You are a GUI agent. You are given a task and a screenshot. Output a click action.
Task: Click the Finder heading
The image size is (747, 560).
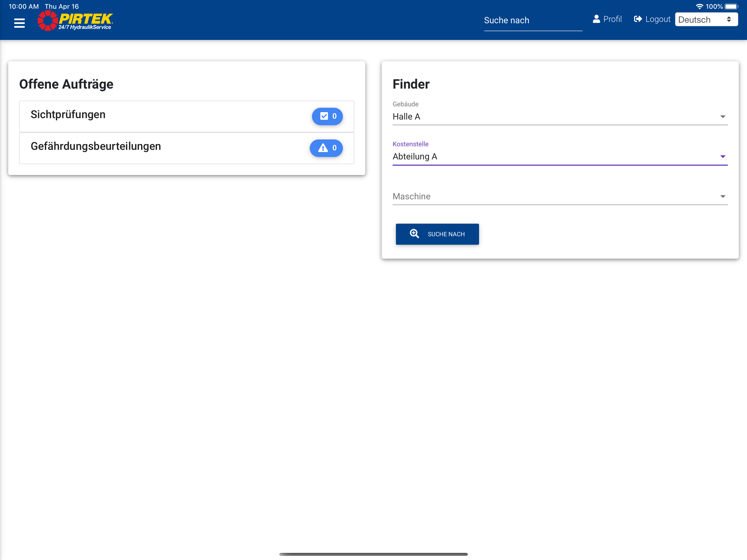[x=411, y=84]
